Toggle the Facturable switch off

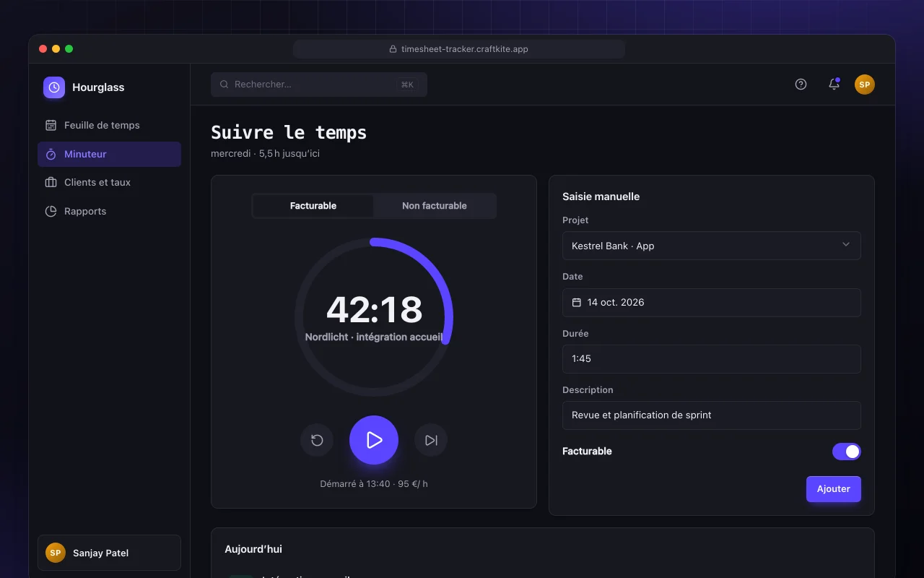click(x=847, y=452)
